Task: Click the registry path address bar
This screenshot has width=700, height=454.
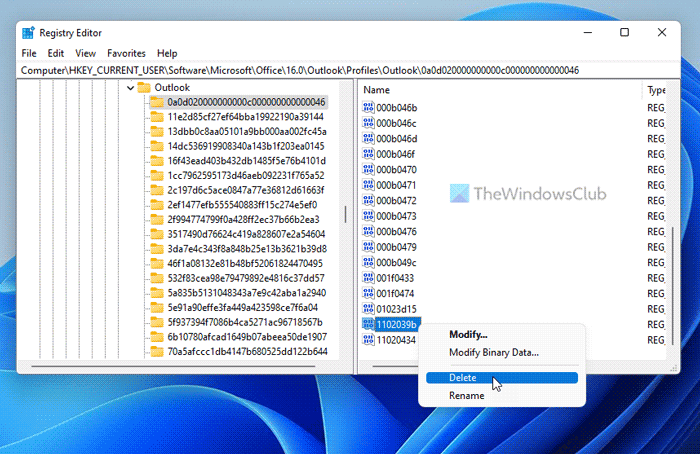Action: pyautogui.click(x=350, y=70)
